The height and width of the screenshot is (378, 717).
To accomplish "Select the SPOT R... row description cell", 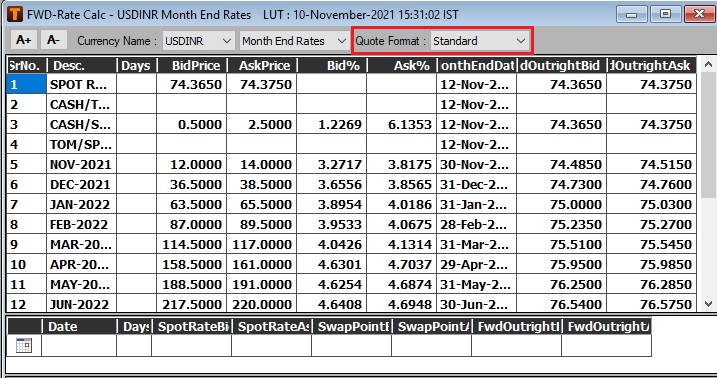I will click(x=81, y=84).
